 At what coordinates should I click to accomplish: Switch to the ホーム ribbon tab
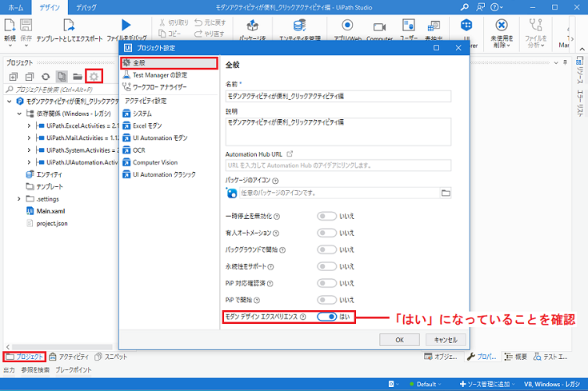[16, 7]
